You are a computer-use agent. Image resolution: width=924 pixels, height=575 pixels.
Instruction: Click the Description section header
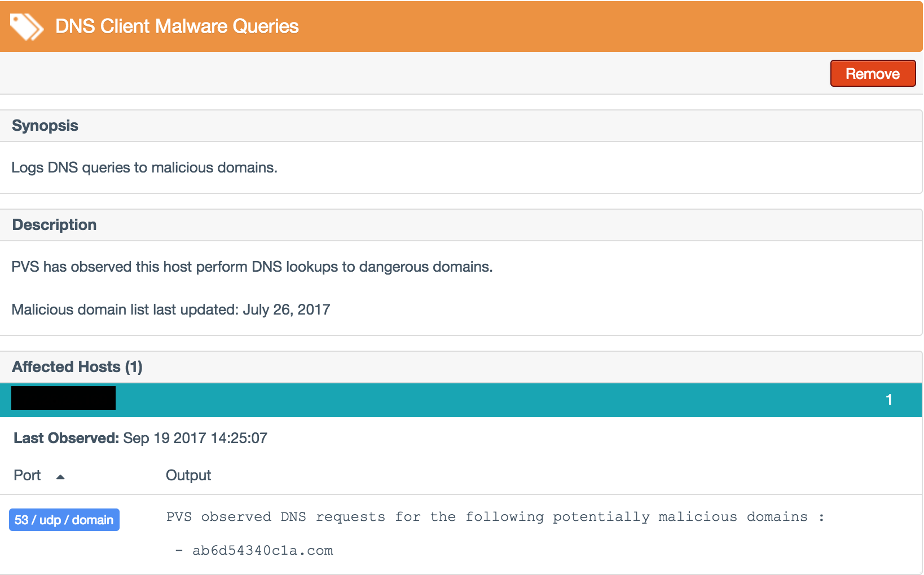(461, 225)
